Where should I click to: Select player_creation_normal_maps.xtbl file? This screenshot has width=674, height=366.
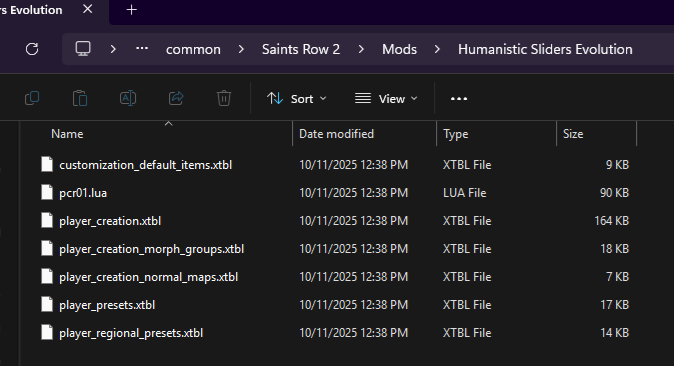tap(148, 277)
